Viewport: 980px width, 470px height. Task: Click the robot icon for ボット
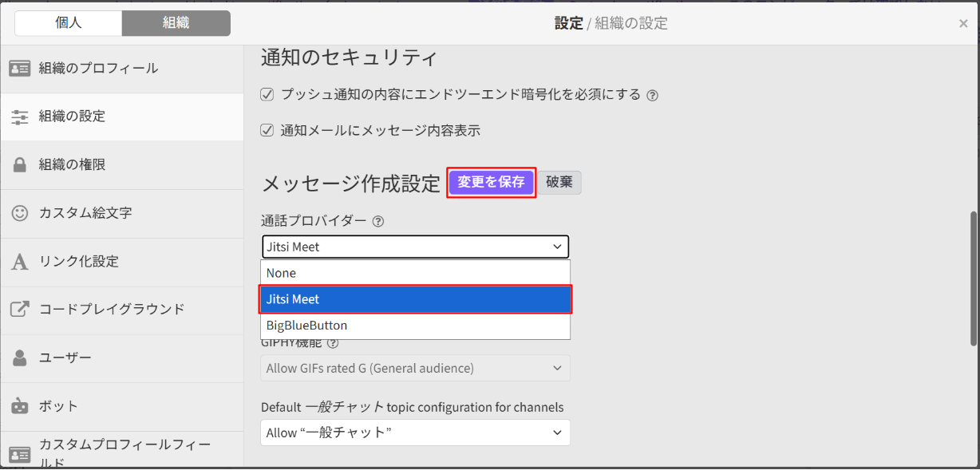pyautogui.click(x=21, y=407)
